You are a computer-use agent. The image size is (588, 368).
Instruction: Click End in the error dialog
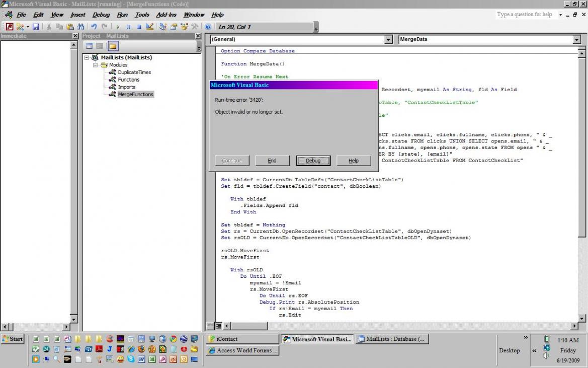pos(272,161)
